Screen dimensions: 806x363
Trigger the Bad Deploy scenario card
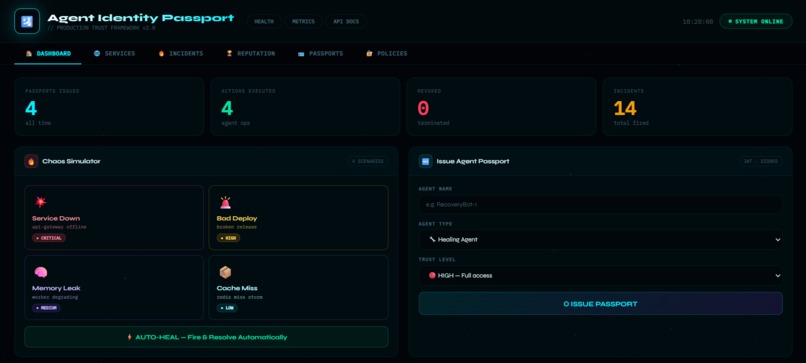click(x=298, y=217)
